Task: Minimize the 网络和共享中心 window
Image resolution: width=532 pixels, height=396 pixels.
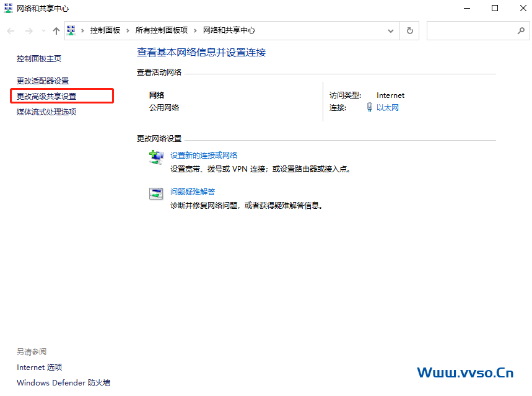Action: 467,8
